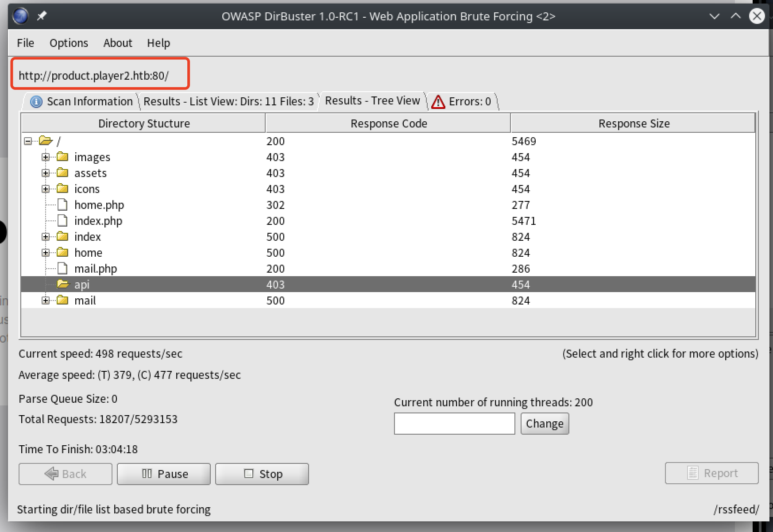Collapse the root / tree node
The width and height of the screenshot is (773, 532).
tap(28, 141)
